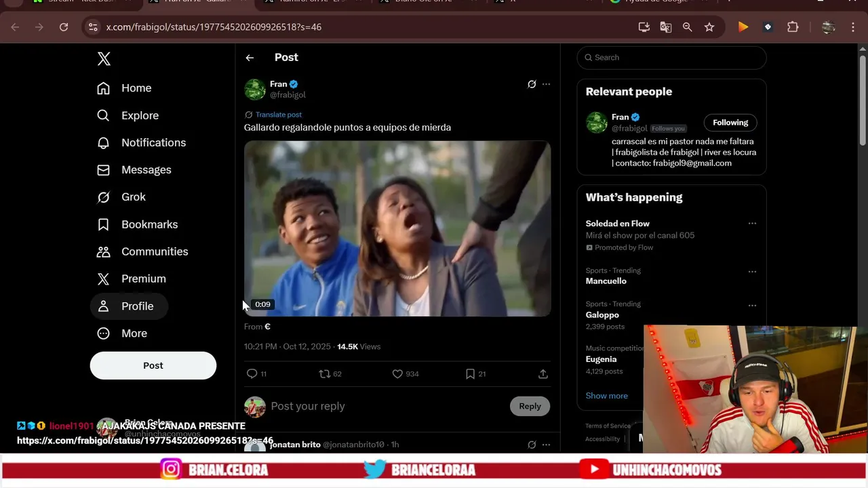
Task: Open Home in the sidebar
Action: [x=124, y=88]
